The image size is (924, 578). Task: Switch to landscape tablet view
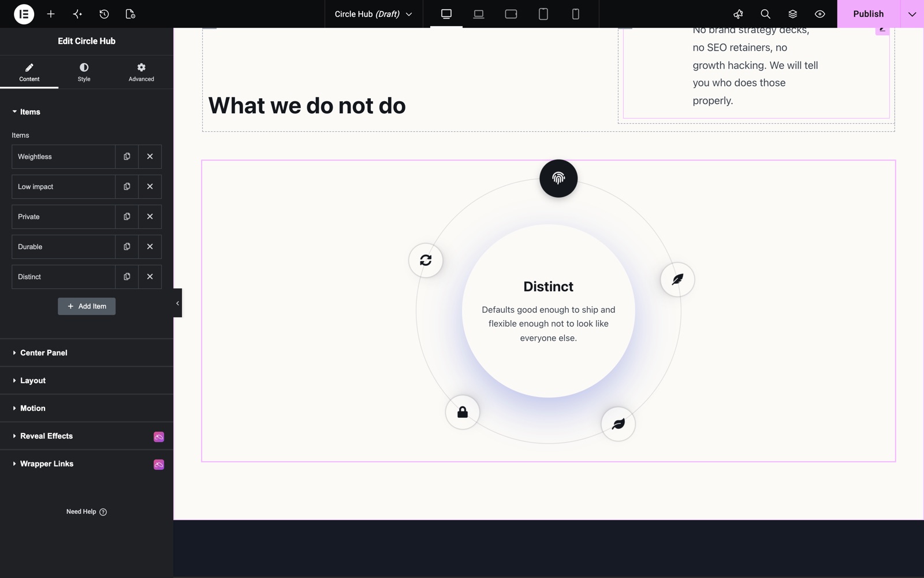click(511, 14)
